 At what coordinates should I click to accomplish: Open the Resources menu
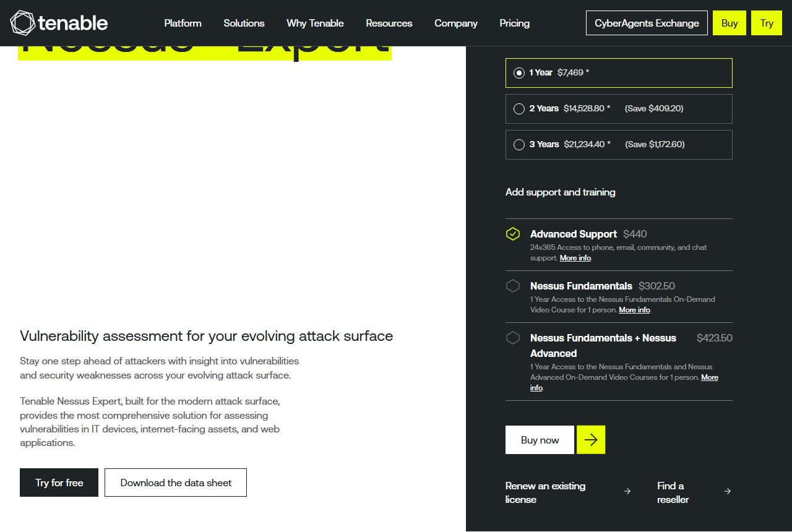tap(389, 23)
